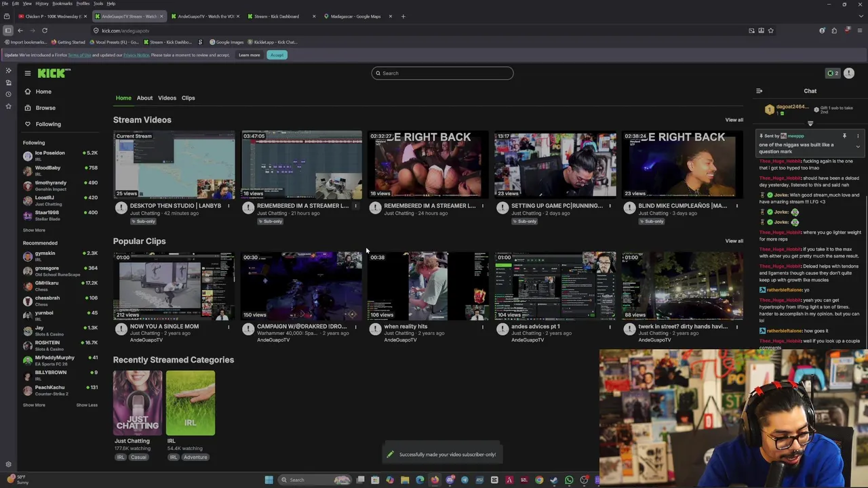Open the Kick hamburger sidebar menu

28,73
